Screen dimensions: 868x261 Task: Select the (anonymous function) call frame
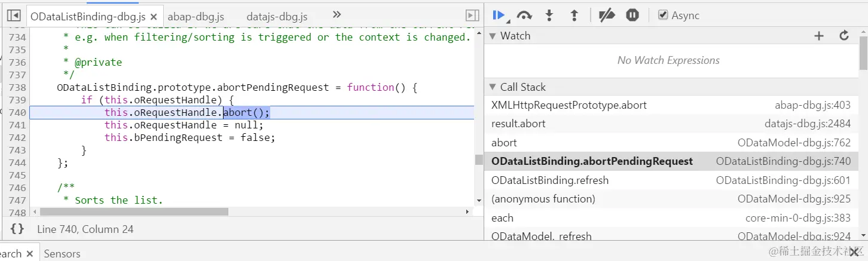point(671,199)
